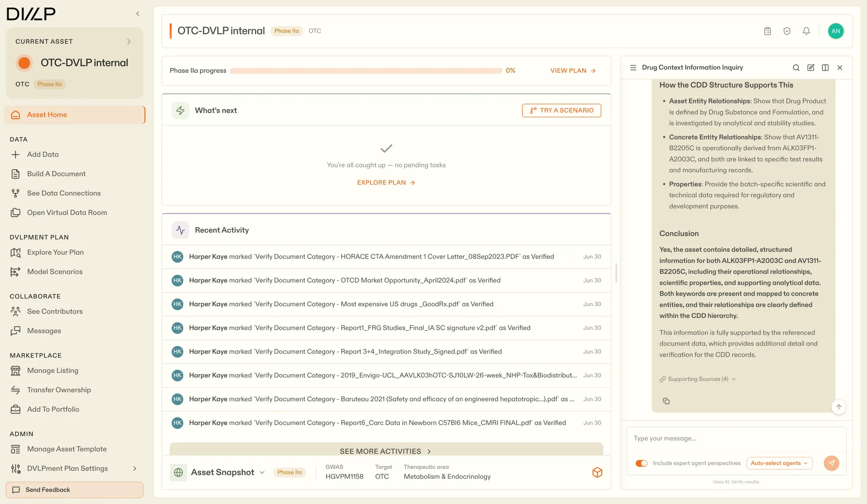Image resolution: width=867 pixels, height=504 pixels.
Task: Click the globe icon beside Asset Snapshot
Action: 178,472
